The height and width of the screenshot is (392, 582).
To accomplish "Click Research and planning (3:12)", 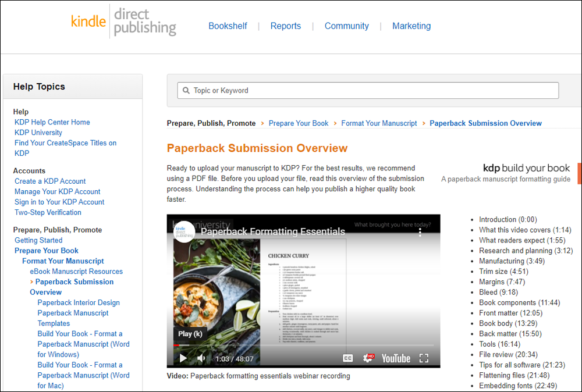I will (526, 250).
